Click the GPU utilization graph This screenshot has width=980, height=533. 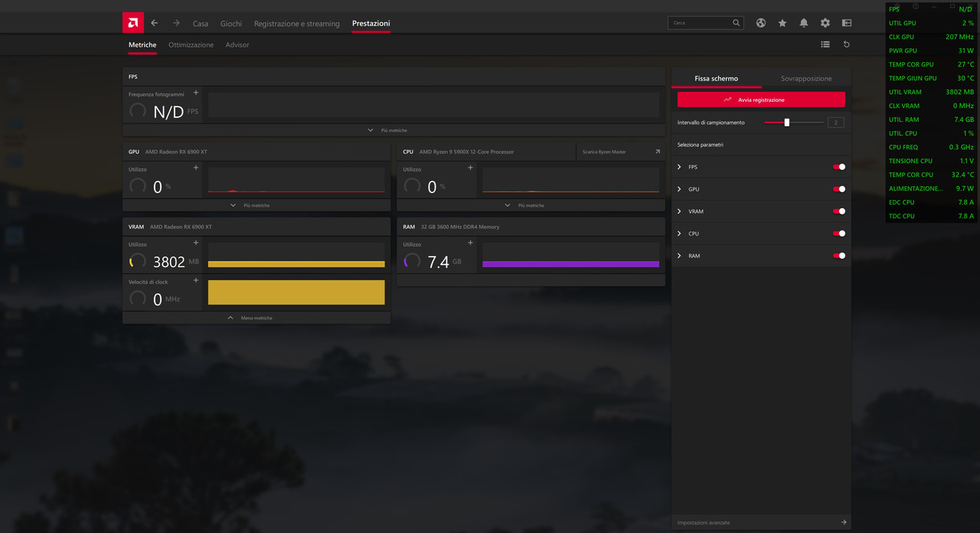pos(296,180)
